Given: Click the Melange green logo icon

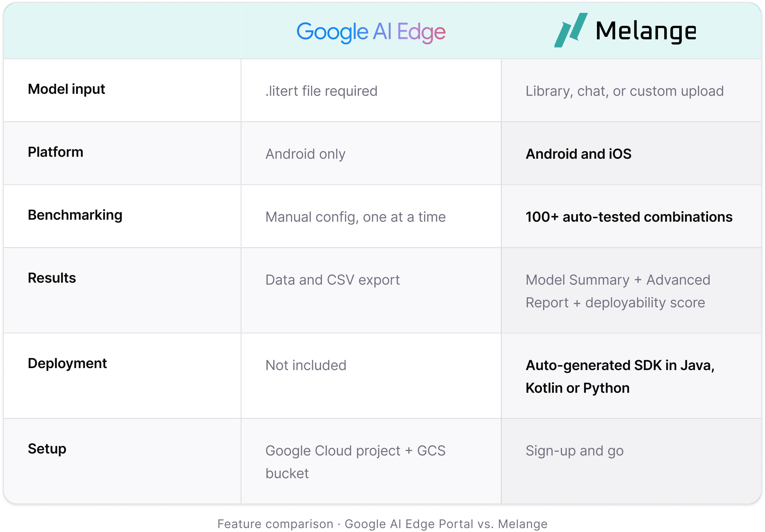Looking at the screenshot, I should [571, 30].
